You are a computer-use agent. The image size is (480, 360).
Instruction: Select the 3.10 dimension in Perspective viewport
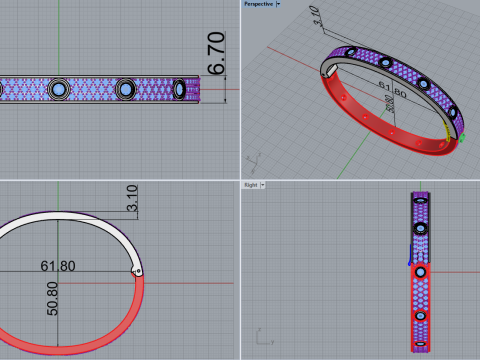[315, 16]
